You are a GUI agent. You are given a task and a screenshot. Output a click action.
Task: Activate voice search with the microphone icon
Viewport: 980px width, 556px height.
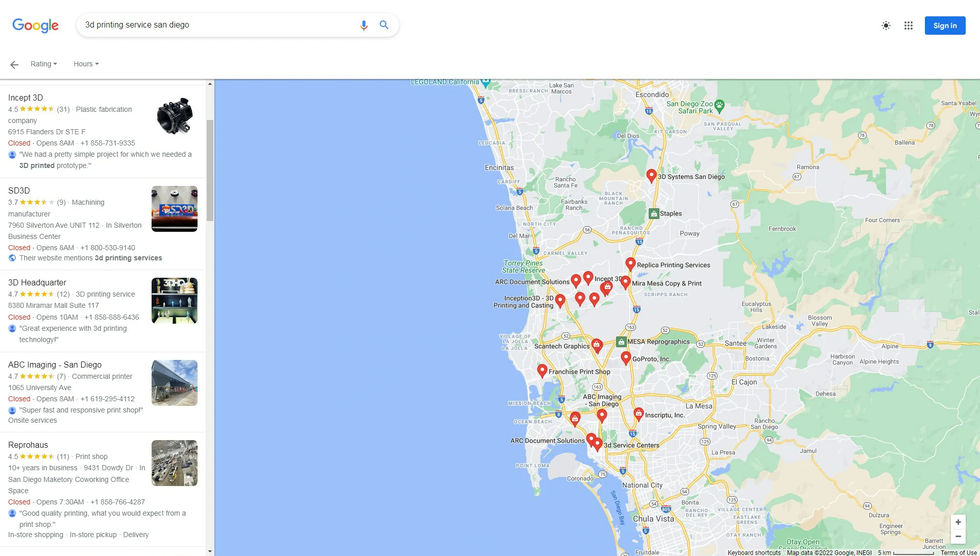(363, 25)
